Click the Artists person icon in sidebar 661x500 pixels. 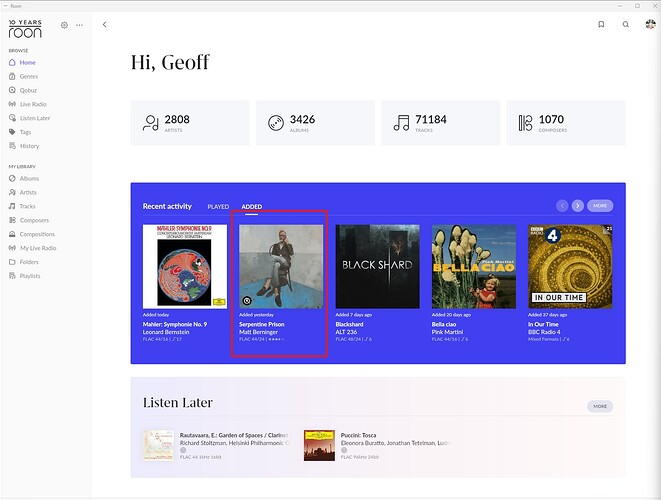click(12, 192)
